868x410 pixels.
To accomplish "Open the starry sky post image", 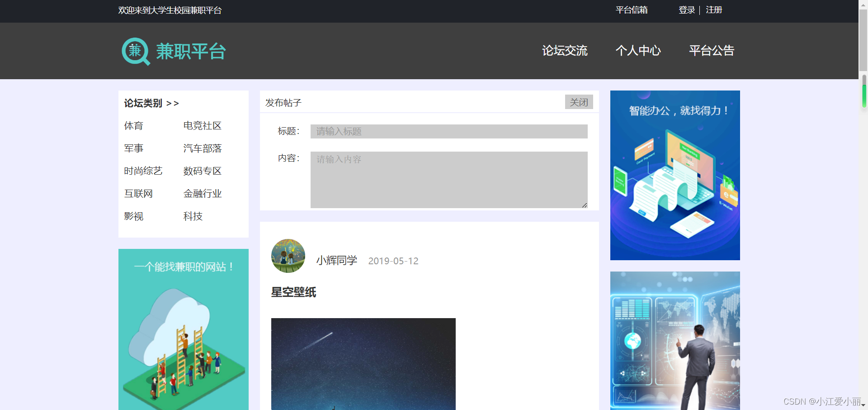I will (363, 364).
